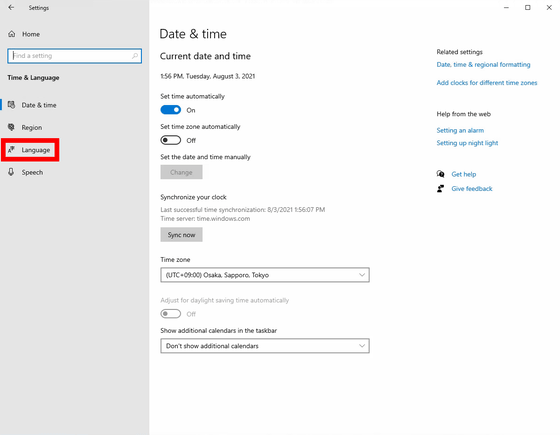Viewport: 560px width, 435px height.
Task: Click the Home house icon
Action: pos(12,34)
